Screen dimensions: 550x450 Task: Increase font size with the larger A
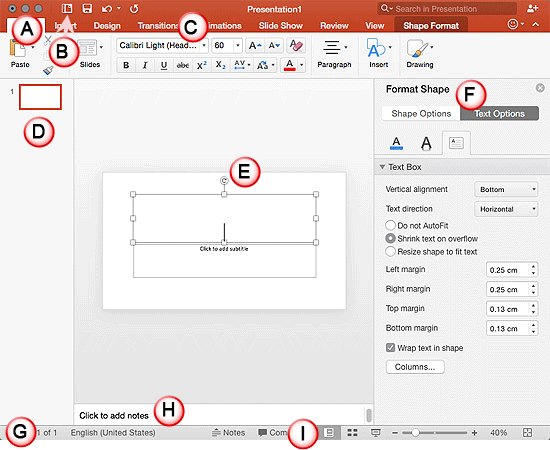coord(255,46)
